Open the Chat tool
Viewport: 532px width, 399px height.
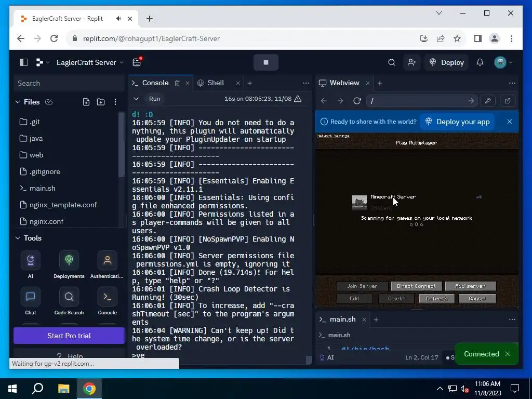point(31,301)
